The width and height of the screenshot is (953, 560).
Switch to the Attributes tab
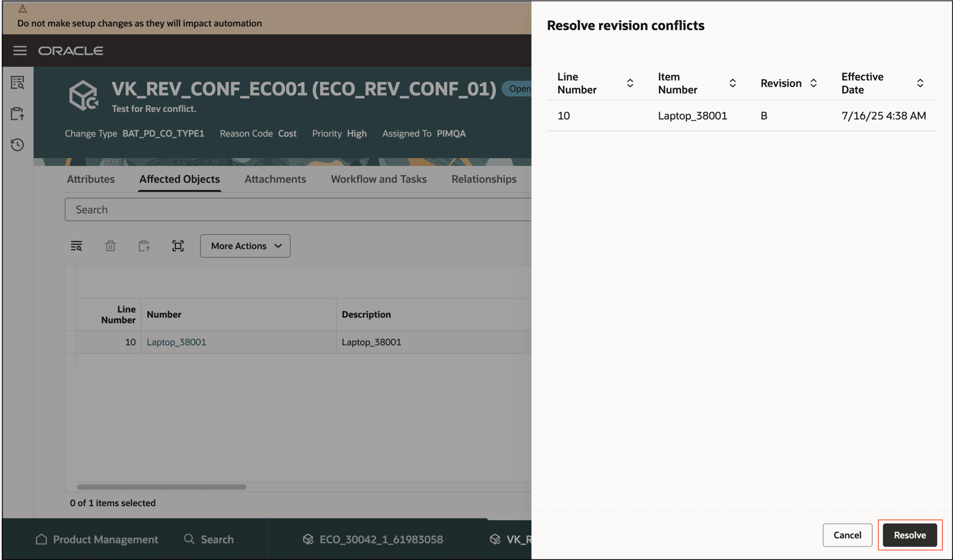point(90,179)
